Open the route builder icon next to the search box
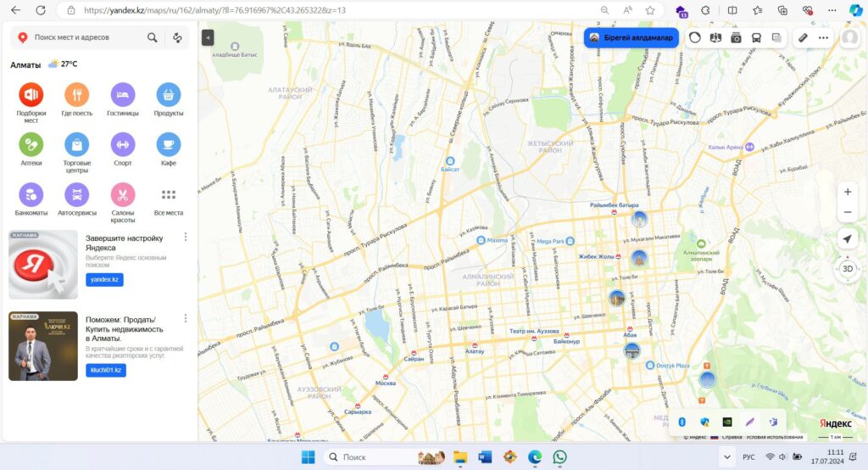The width and height of the screenshot is (868, 470). click(x=178, y=37)
